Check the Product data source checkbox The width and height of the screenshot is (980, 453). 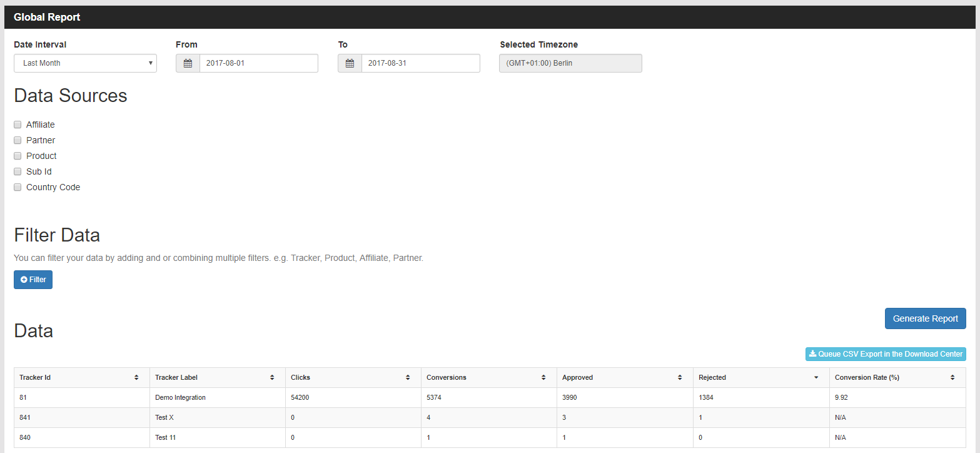click(18, 156)
